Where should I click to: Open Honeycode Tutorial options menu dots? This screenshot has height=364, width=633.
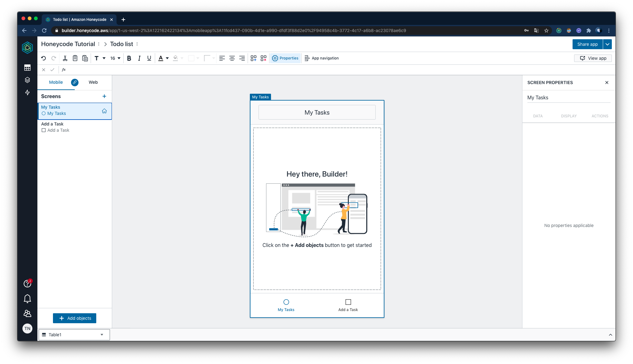pyautogui.click(x=99, y=44)
